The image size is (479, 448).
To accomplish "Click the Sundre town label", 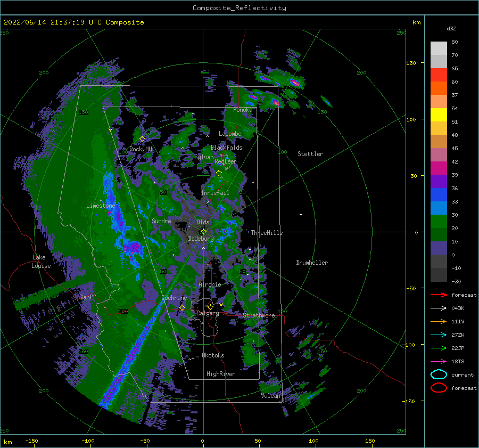I will pos(161,221).
